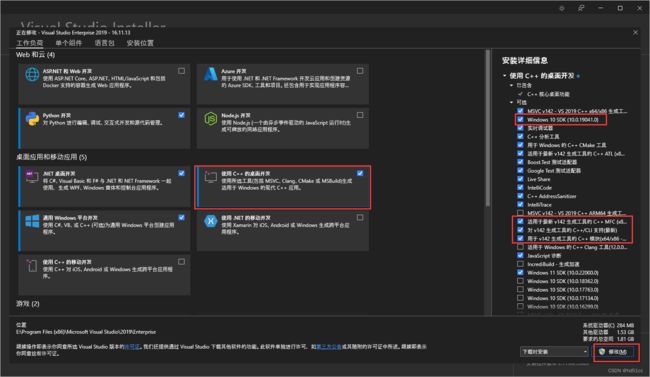Select the JavaScript diagnostics component checkbox
Image resolution: width=650 pixels, height=377 pixels.
[520, 255]
